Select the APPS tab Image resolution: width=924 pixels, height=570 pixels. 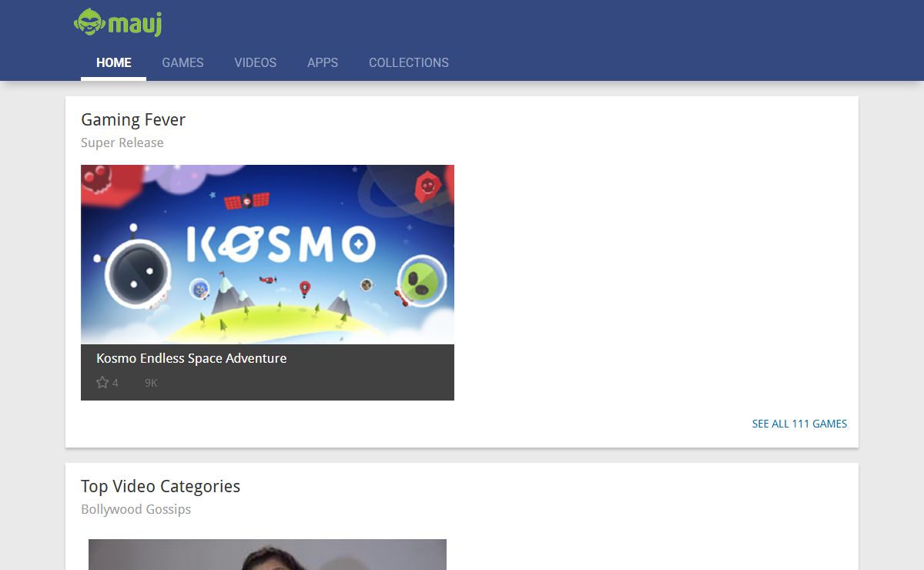click(323, 62)
